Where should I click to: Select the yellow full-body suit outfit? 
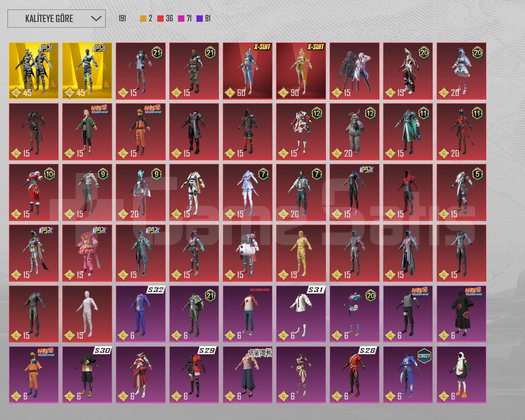[x=301, y=253]
